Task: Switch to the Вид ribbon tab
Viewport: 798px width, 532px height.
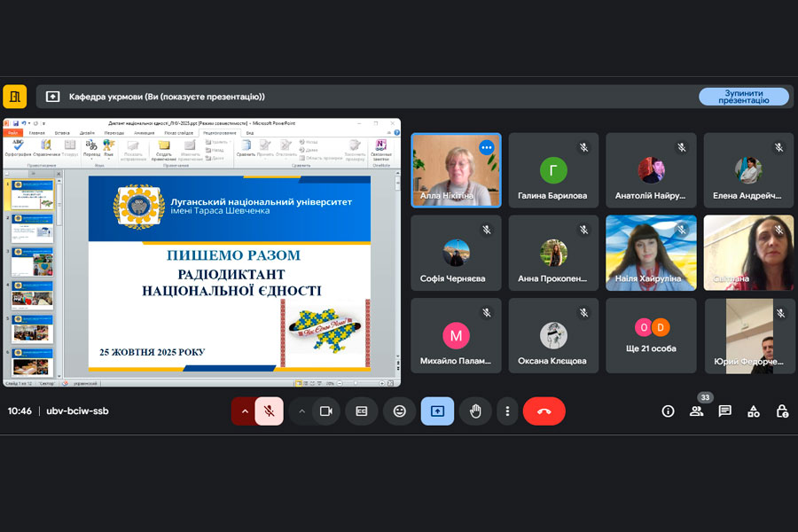Action: tap(250, 133)
